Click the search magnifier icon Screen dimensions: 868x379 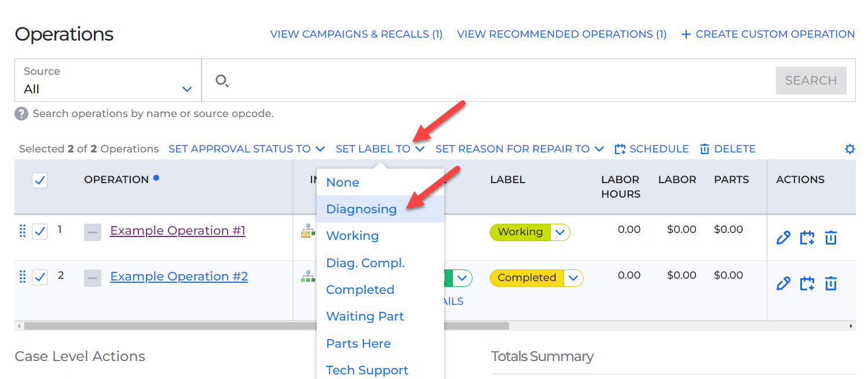click(222, 81)
